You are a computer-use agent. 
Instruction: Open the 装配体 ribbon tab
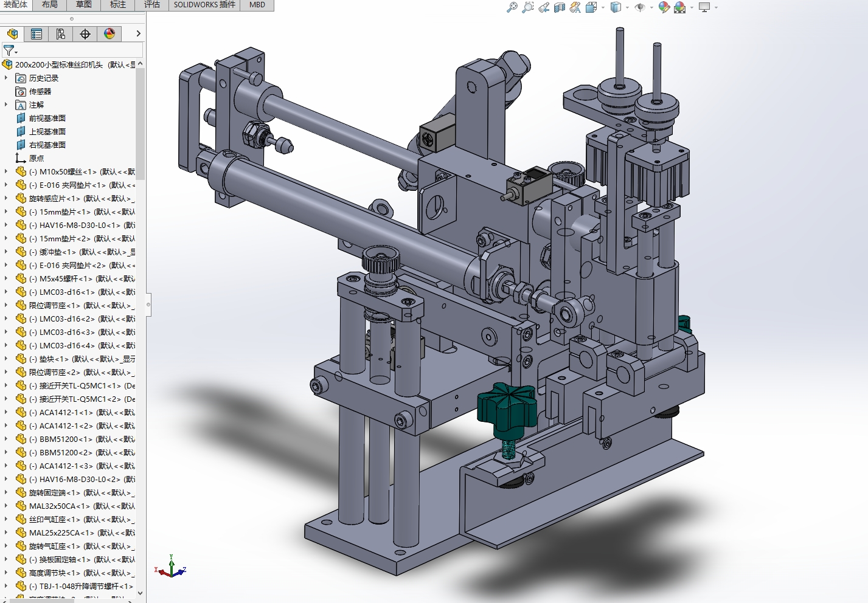(x=16, y=5)
